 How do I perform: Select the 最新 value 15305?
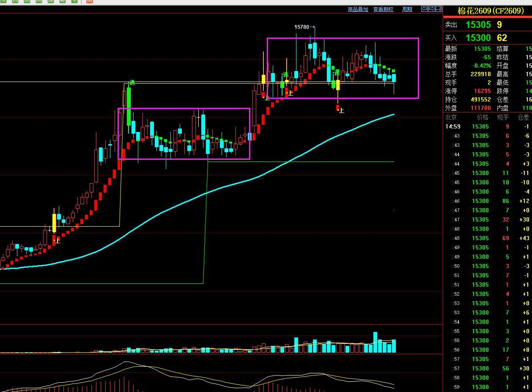[483, 49]
